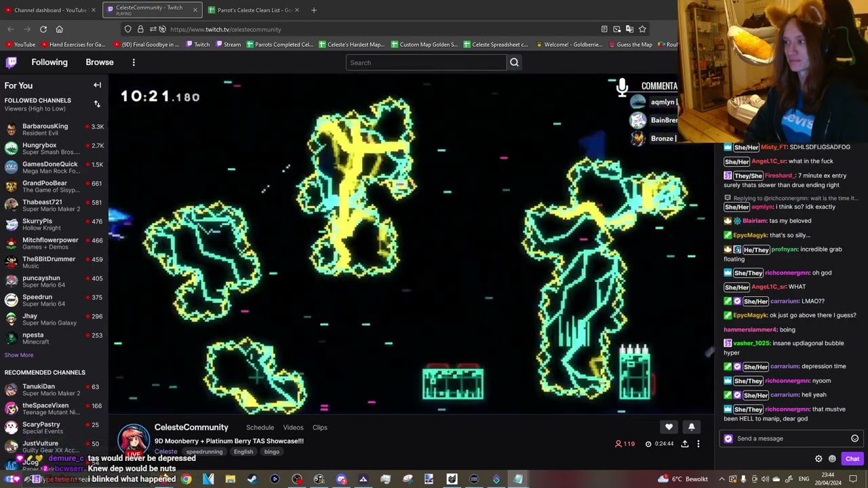
Task: Open the channel Videos tab
Action: click(293, 428)
